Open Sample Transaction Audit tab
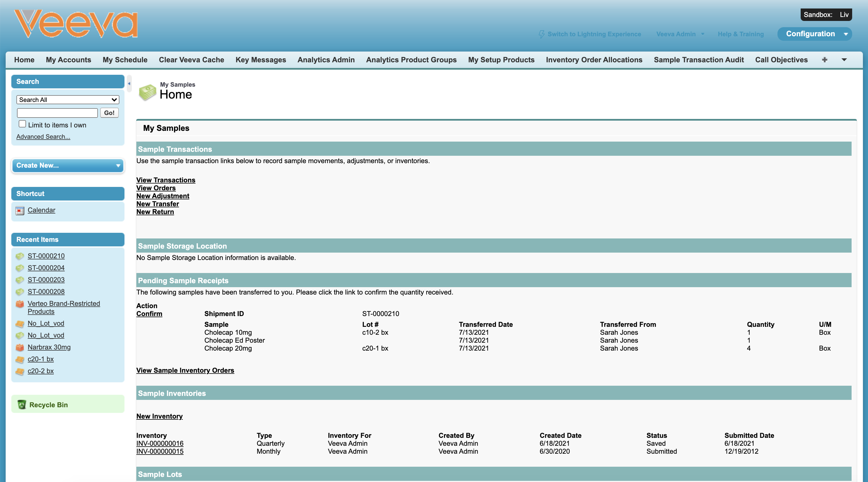Screen dimensions: 868x482 699,60
